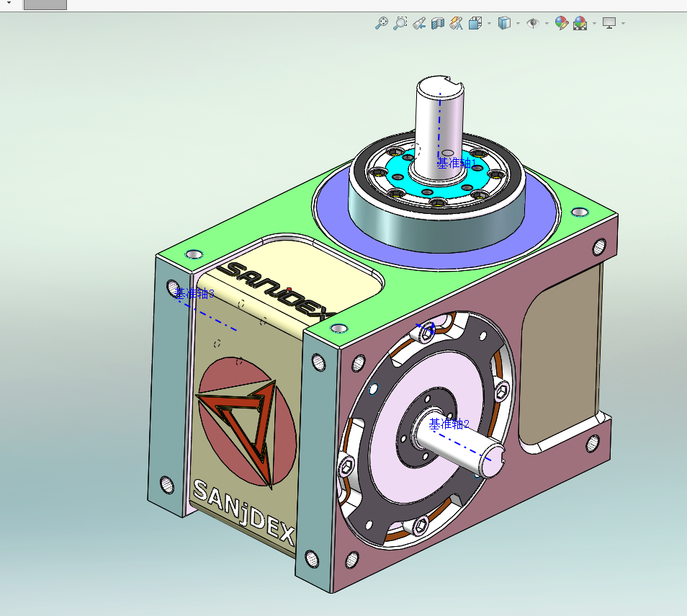Return to the Previous View
This screenshot has width=687, height=616.
(419, 23)
